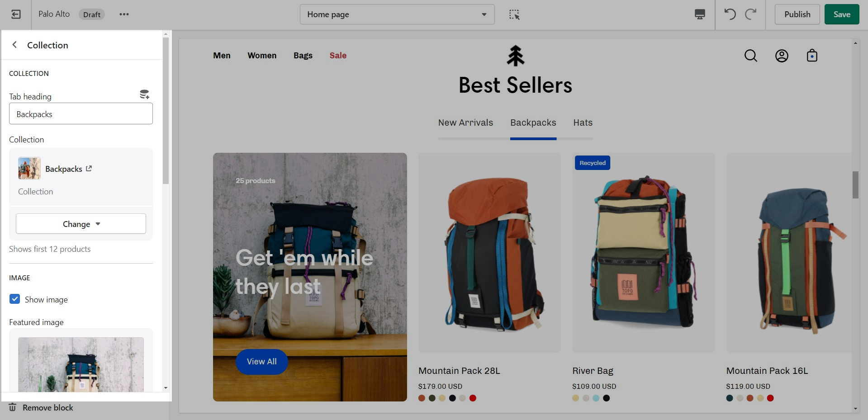The width and height of the screenshot is (868, 420).
Task: Switch preview using the desktop device icon
Action: tap(700, 14)
